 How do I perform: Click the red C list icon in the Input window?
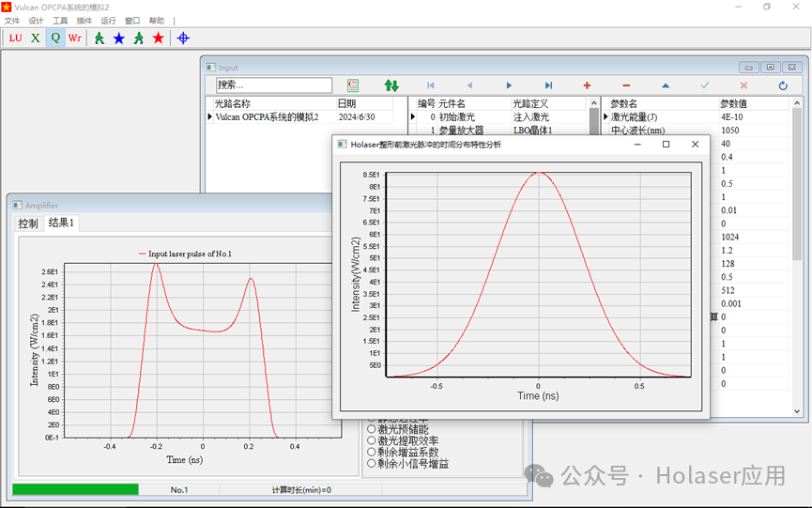[353, 85]
